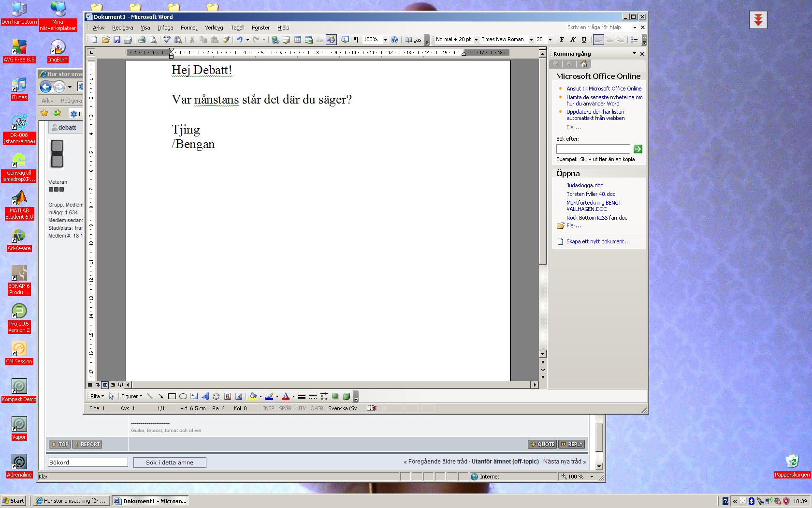Toggle show paragraph marks

356,40
